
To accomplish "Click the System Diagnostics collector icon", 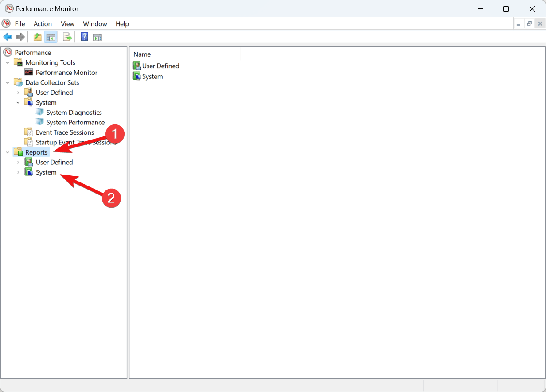I will (39, 112).
